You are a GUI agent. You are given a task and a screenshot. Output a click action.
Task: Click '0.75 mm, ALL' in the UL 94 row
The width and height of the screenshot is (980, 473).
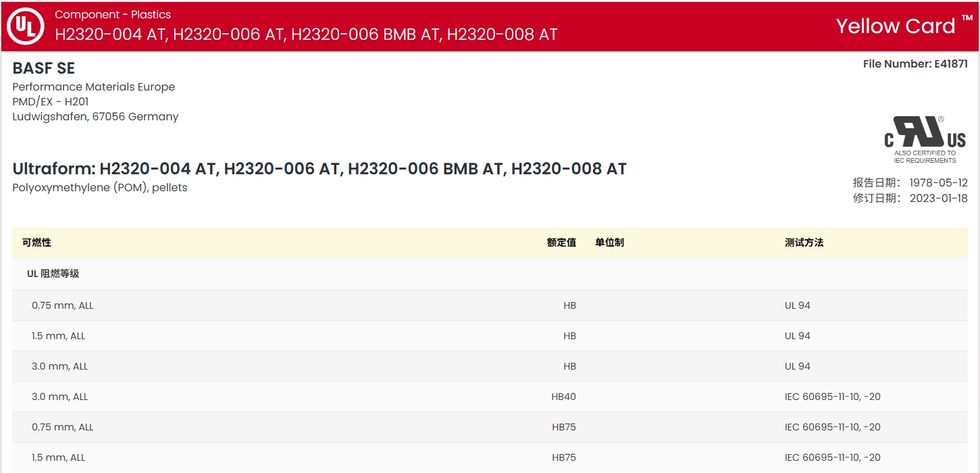63,305
